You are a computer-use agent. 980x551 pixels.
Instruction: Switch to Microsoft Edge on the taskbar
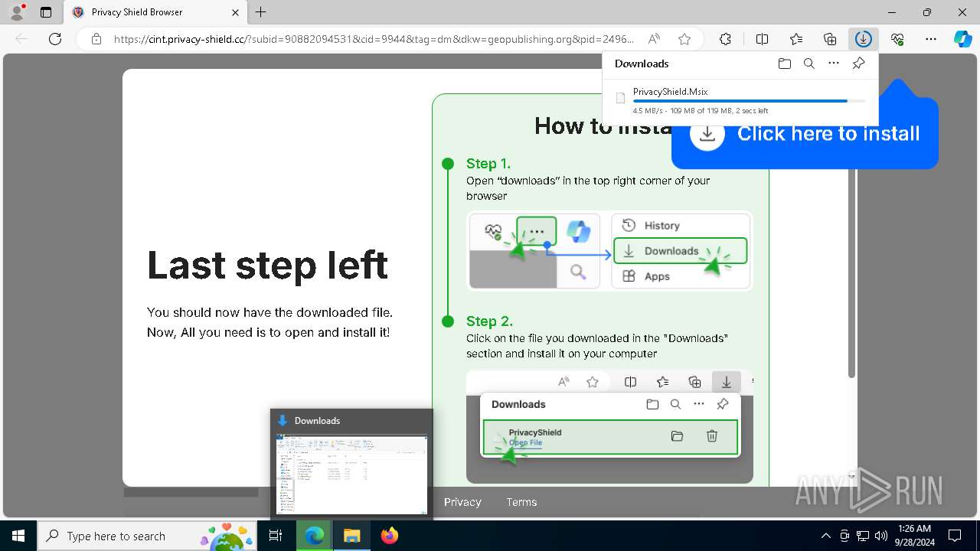tap(314, 536)
